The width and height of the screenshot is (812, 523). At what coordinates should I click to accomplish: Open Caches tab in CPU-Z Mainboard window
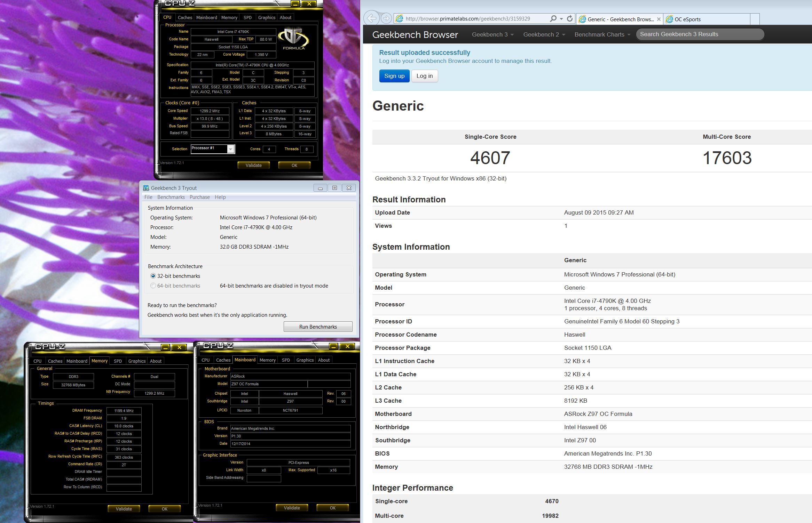click(223, 360)
